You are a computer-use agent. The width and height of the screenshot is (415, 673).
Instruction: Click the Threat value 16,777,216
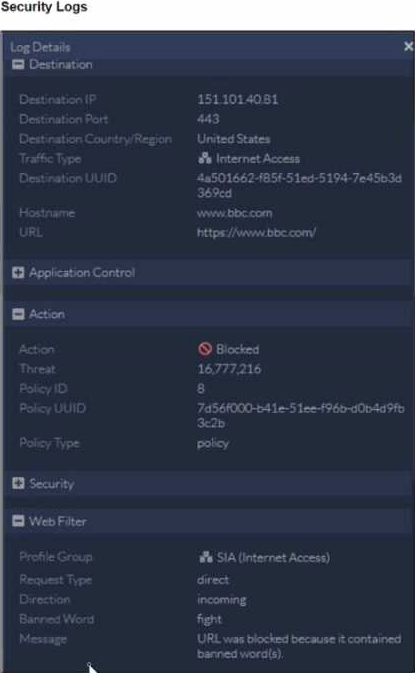point(229,369)
